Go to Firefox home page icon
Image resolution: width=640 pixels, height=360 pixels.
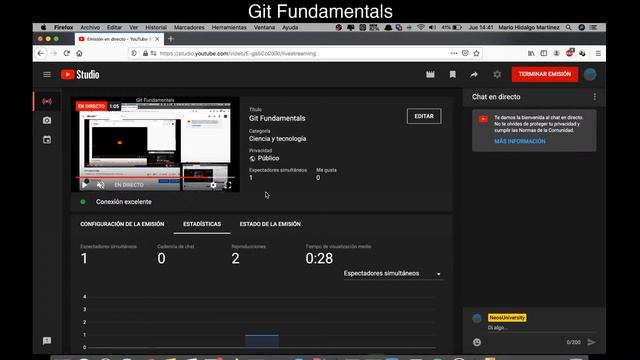coord(79,53)
